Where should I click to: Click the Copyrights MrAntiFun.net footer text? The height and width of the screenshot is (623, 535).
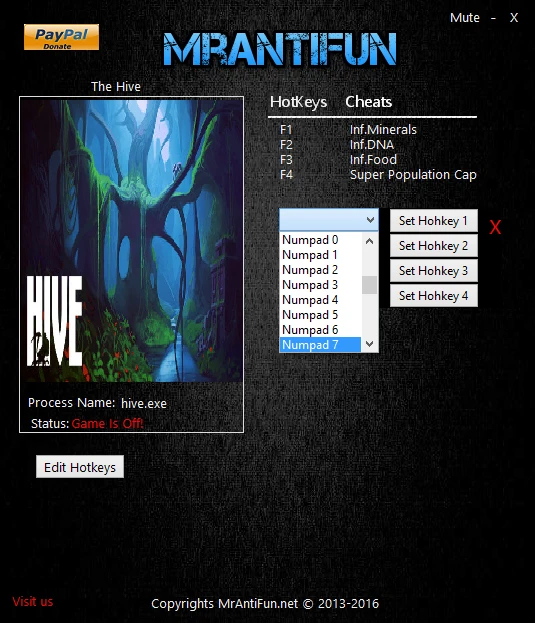[265, 604]
